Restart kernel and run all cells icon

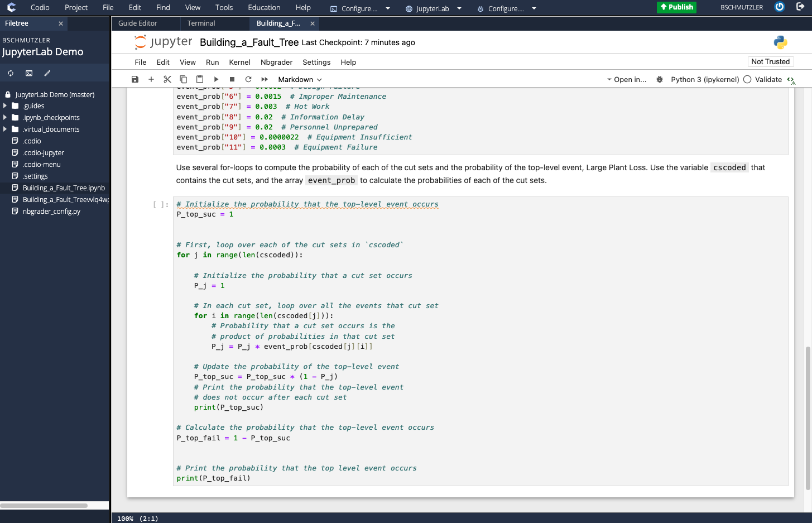[265, 79]
